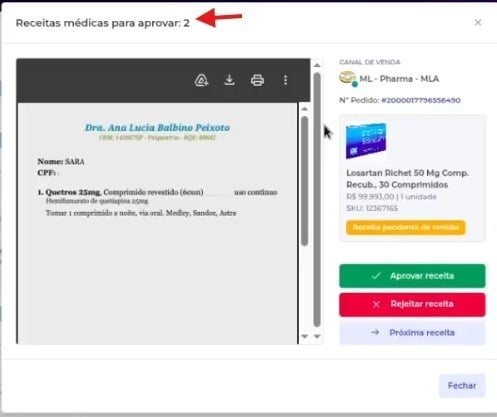Click the checkmark on Aprovar receita
The image size is (497, 418).
click(x=376, y=276)
